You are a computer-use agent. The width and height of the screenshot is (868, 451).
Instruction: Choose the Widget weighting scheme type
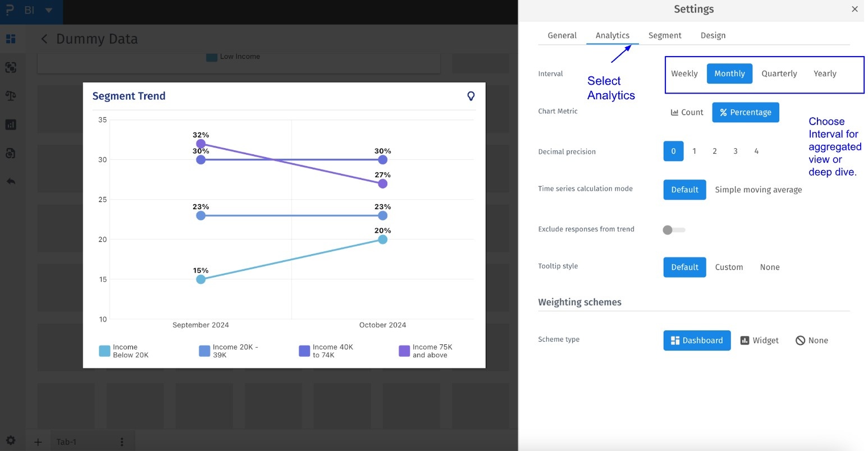760,340
